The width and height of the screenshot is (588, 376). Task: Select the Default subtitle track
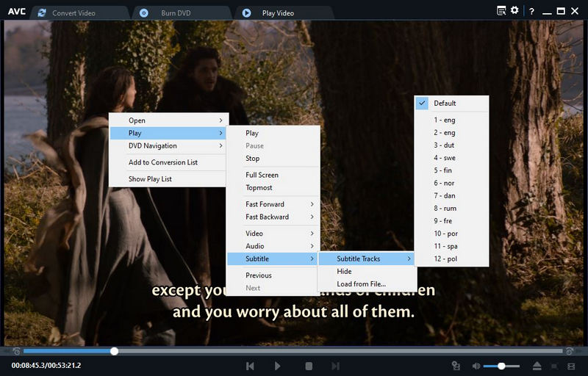click(452, 103)
